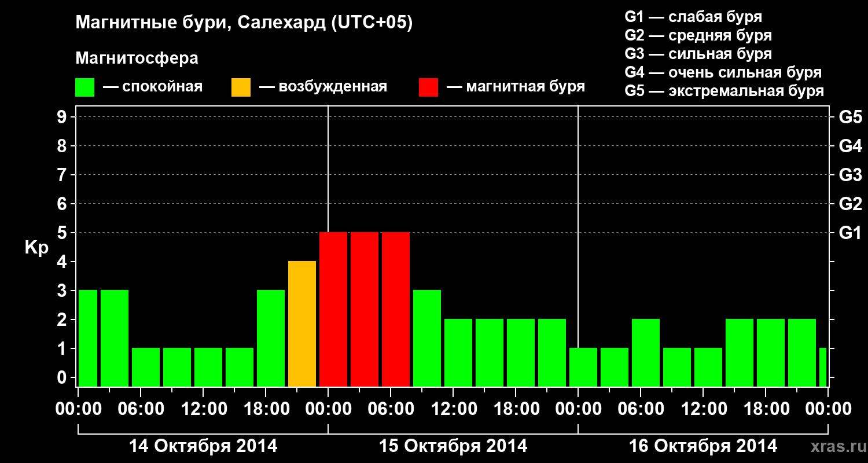The image size is (868, 463).
Task: Select the chart title 'Магнитные бури, Салехард (UTC+05)'
Action: 244,24
